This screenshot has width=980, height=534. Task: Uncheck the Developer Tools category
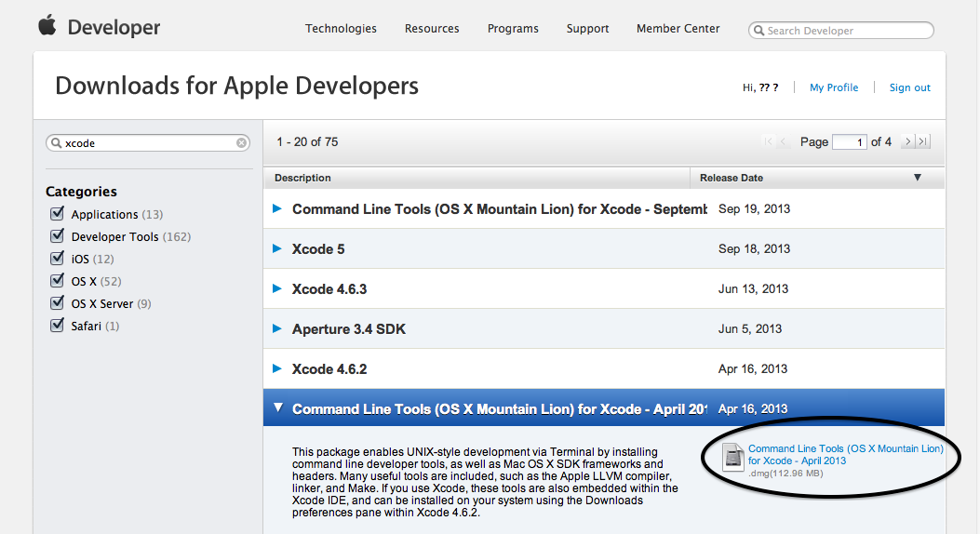pyautogui.click(x=57, y=236)
